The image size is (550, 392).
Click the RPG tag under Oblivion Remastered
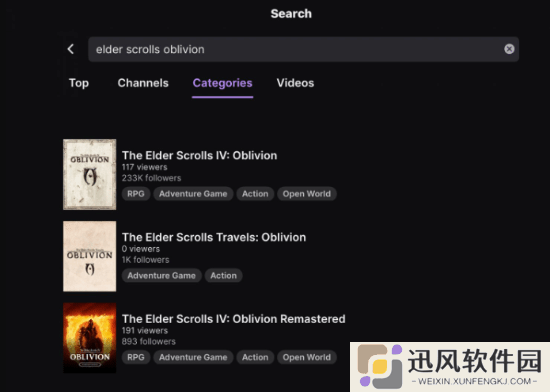pos(136,357)
